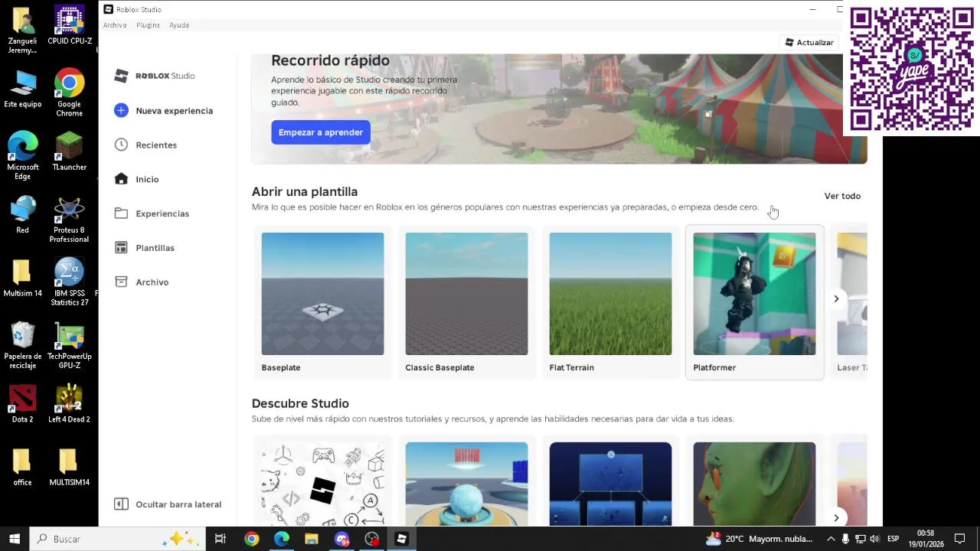Click Roblox Studio icon in taskbar
This screenshot has height=551, width=980.
401,539
